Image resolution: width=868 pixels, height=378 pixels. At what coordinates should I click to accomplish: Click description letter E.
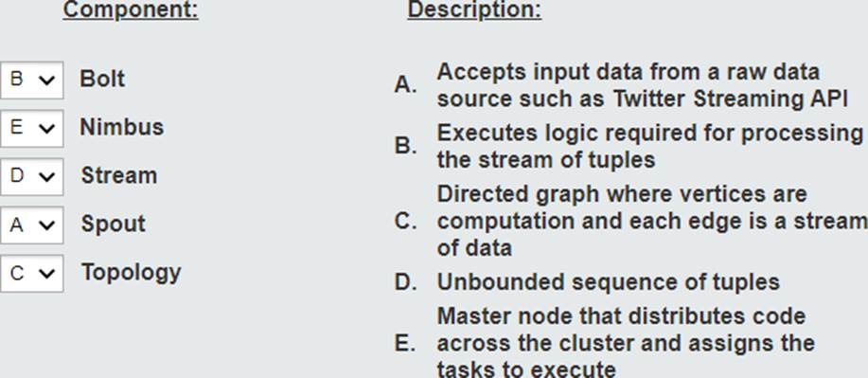click(405, 343)
